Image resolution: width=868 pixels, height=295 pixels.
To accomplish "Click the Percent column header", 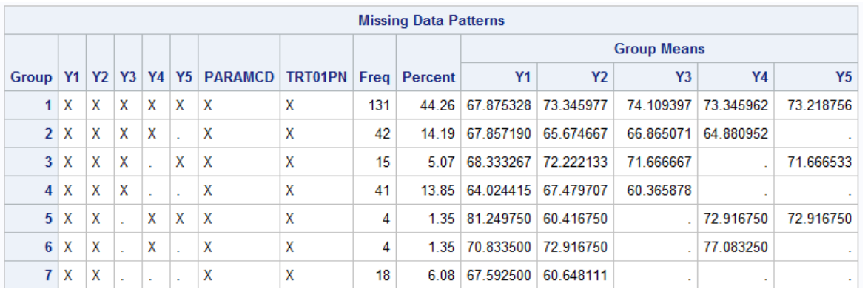I will pos(428,78).
